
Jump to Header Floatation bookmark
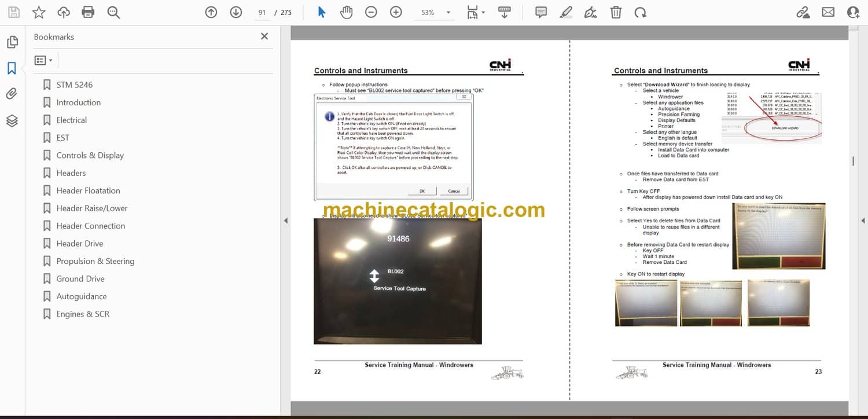coord(89,190)
